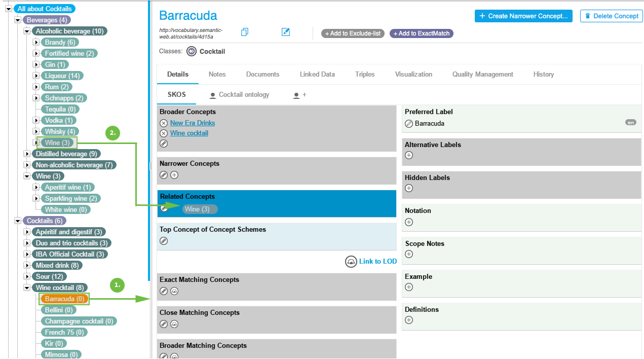The height and width of the screenshot is (359, 644).
Task: Copy the concept URI to clipboard
Action: [x=245, y=32]
